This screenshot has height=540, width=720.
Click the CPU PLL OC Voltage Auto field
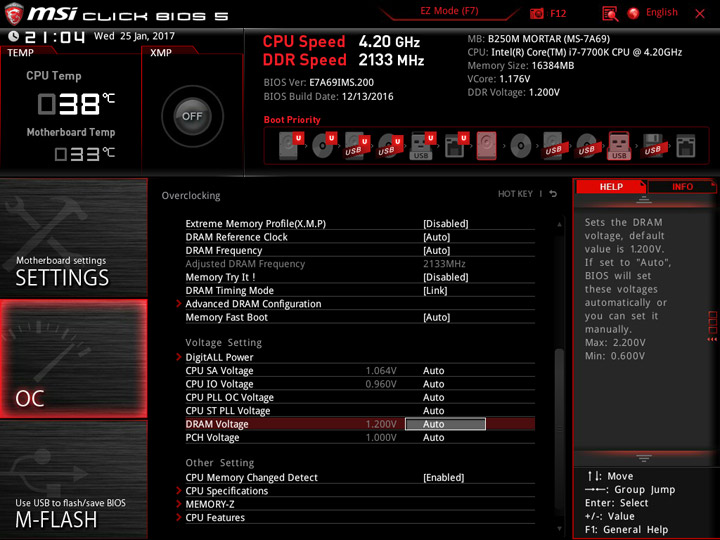click(x=433, y=397)
